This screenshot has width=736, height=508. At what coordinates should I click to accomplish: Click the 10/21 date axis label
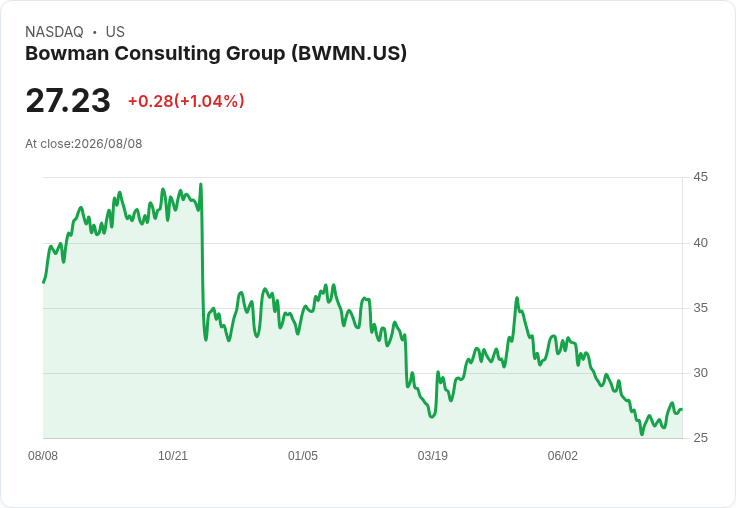[173, 455]
